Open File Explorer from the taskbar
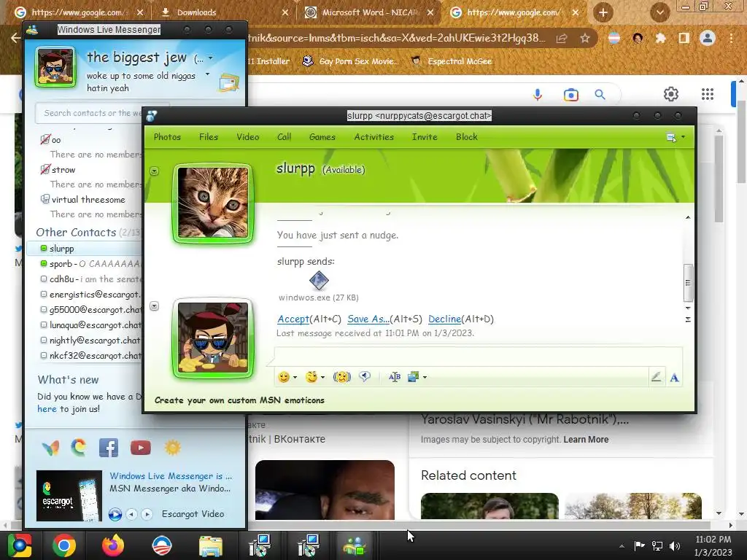 pyautogui.click(x=211, y=545)
